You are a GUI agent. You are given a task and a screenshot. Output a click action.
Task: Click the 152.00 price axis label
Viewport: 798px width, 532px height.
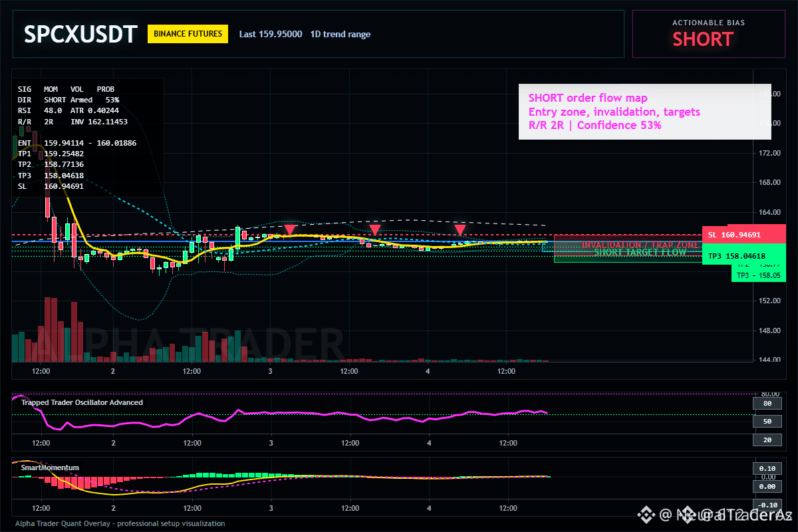[770, 301]
